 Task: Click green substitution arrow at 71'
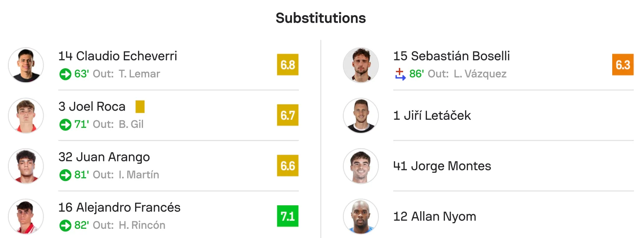click(65, 125)
